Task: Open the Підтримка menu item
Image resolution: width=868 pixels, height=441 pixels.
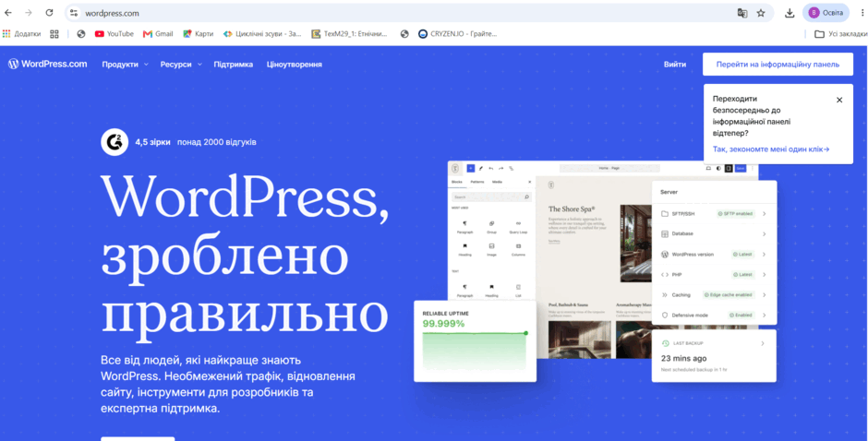Action: (233, 65)
